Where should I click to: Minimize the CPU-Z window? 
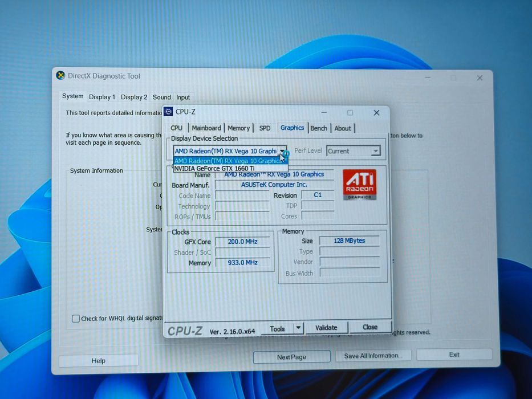pyautogui.click(x=324, y=112)
